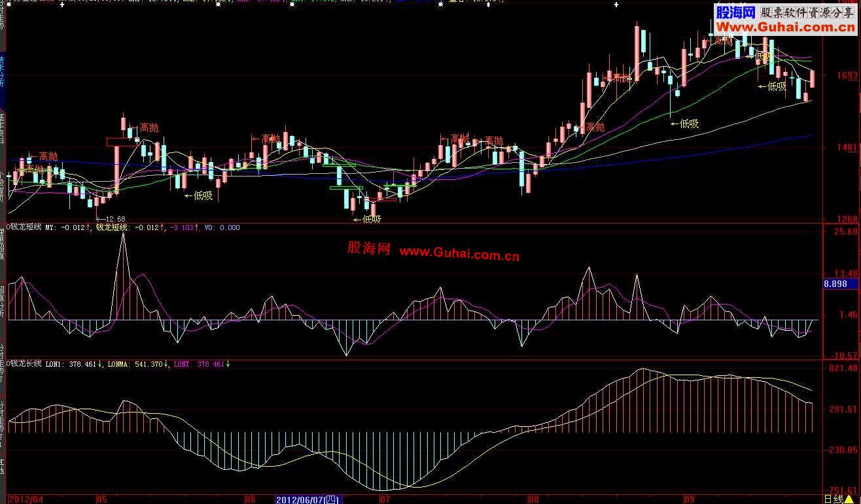Click the 钱龙长线 indicator name
This screenshot has height=504, width=861.
pyautogui.click(x=24, y=363)
